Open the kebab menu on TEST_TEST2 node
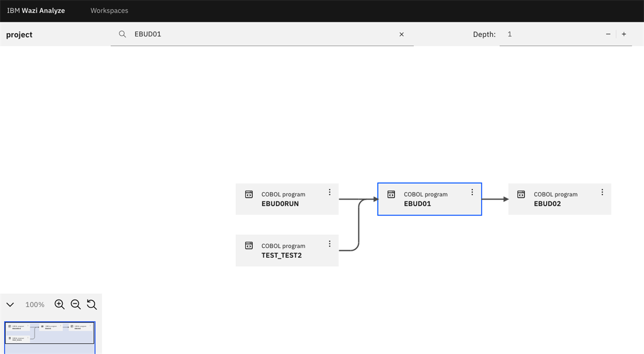The height and width of the screenshot is (354, 644). click(x=330, y=244)
